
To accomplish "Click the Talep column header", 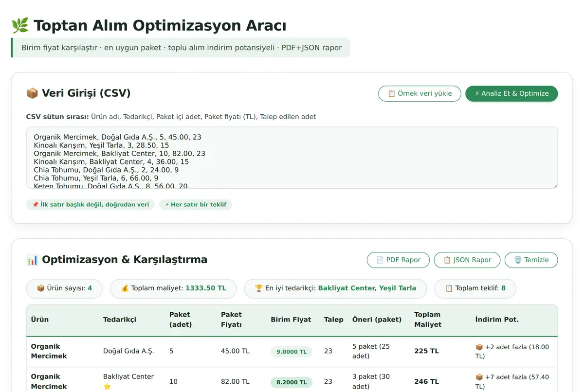I will [334, 320].
